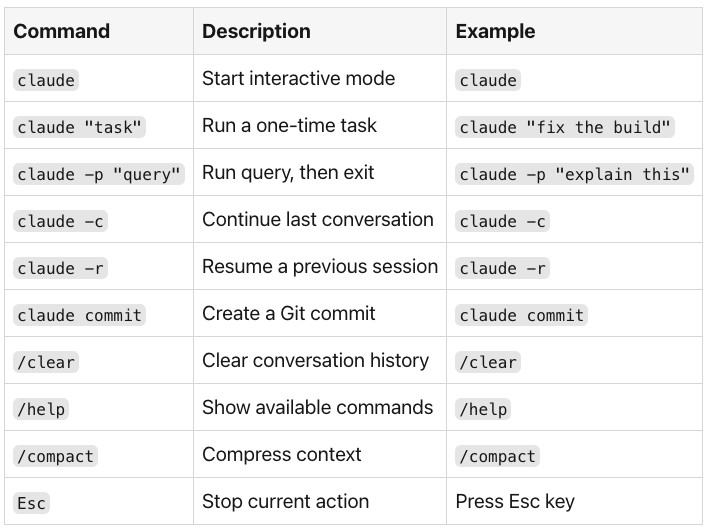Viewport: 709px width, 529px height.
Task: Click the claude "fix the build" example
Action: click(565, 127)
